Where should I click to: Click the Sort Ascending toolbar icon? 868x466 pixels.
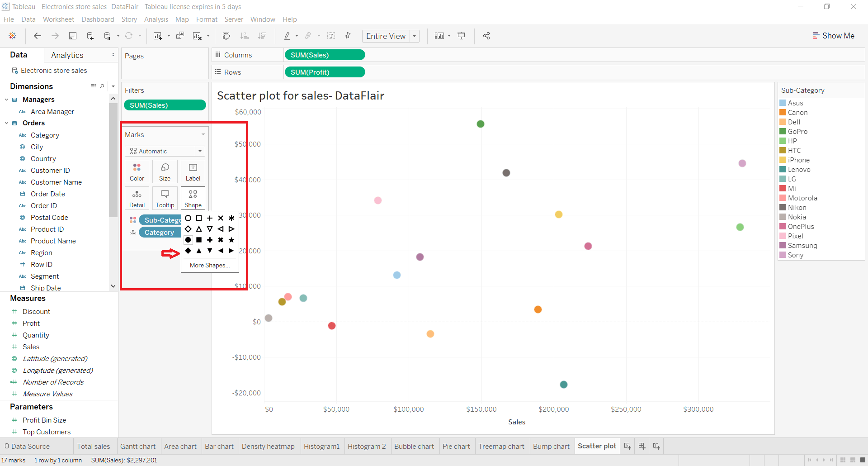point(244,36)
